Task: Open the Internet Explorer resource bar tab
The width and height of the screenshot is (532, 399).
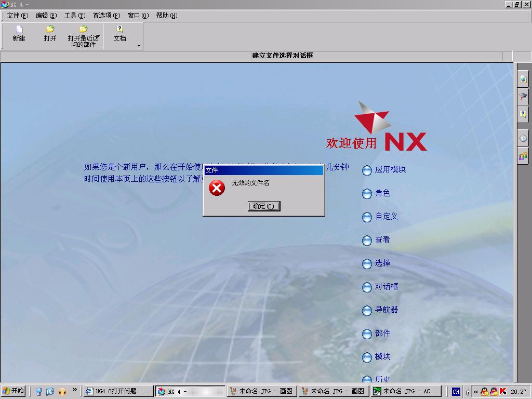Action: click(x=523, y=79)
